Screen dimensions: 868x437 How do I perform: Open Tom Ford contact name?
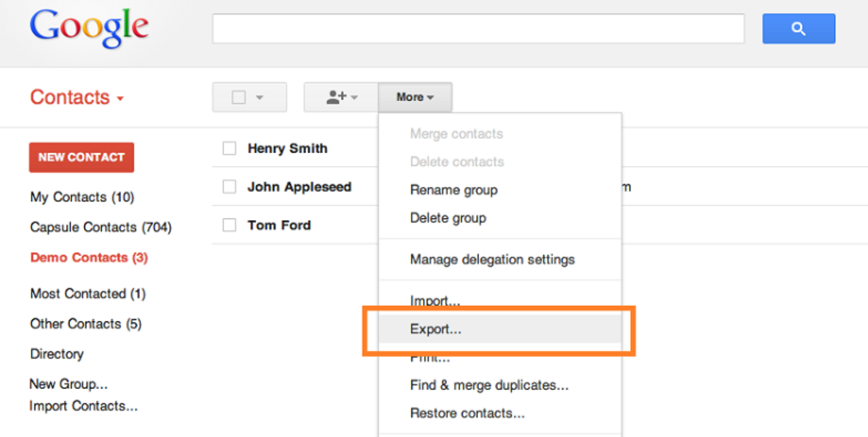(279, 225)
